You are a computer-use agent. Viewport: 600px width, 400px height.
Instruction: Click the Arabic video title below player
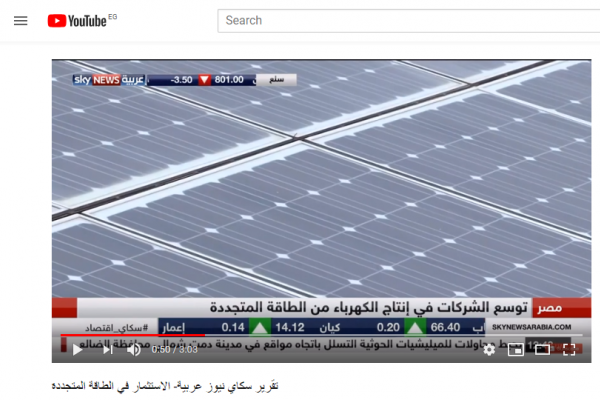tap(165, 386)
